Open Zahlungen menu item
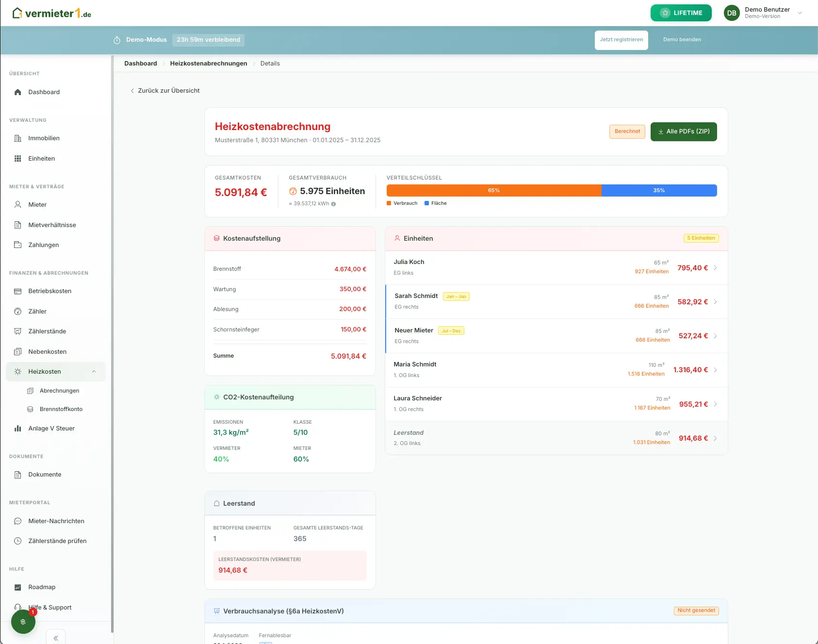 (44, 245)
